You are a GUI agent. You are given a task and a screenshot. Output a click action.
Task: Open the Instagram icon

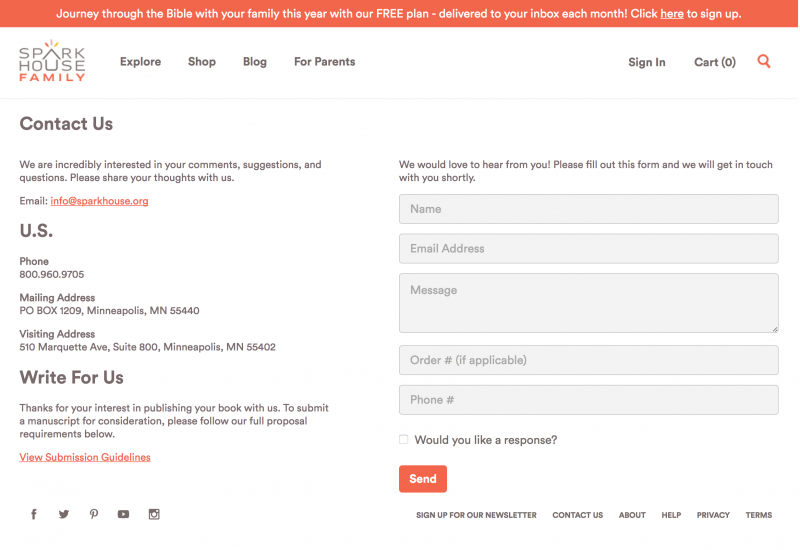(154, 514)
